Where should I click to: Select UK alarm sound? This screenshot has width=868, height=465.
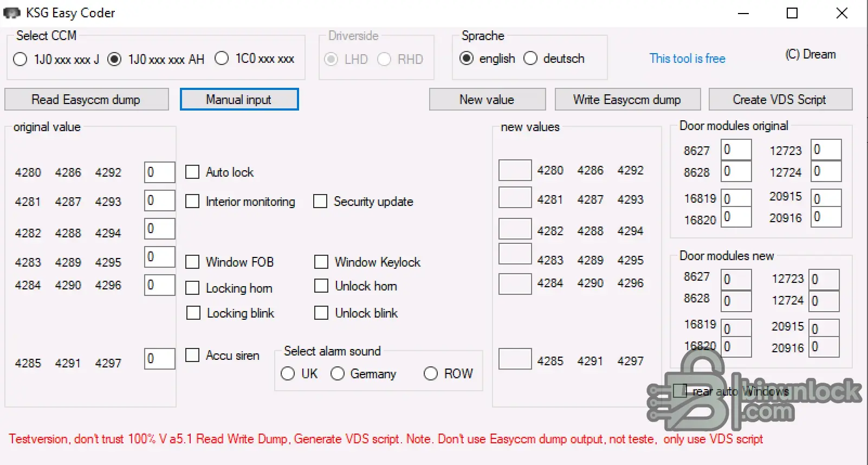288,373
